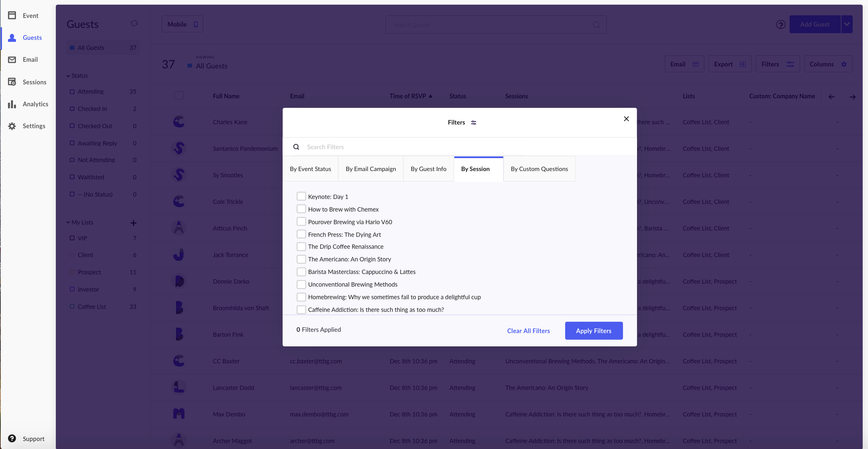Switch to By Event Status tab
This screenshot has height=449, width=868.
[x=310, y=169]
